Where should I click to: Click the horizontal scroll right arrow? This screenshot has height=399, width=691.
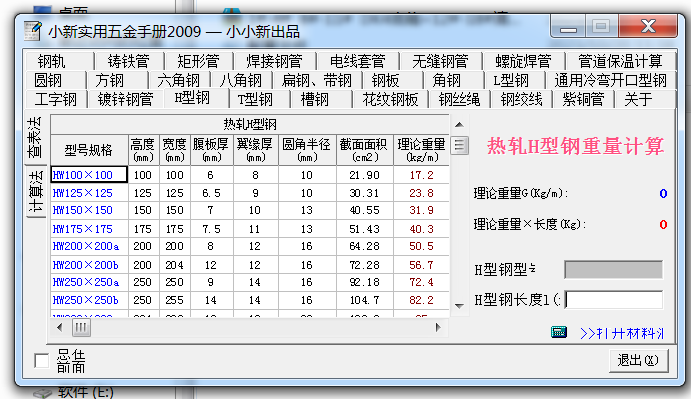[438, 328]
